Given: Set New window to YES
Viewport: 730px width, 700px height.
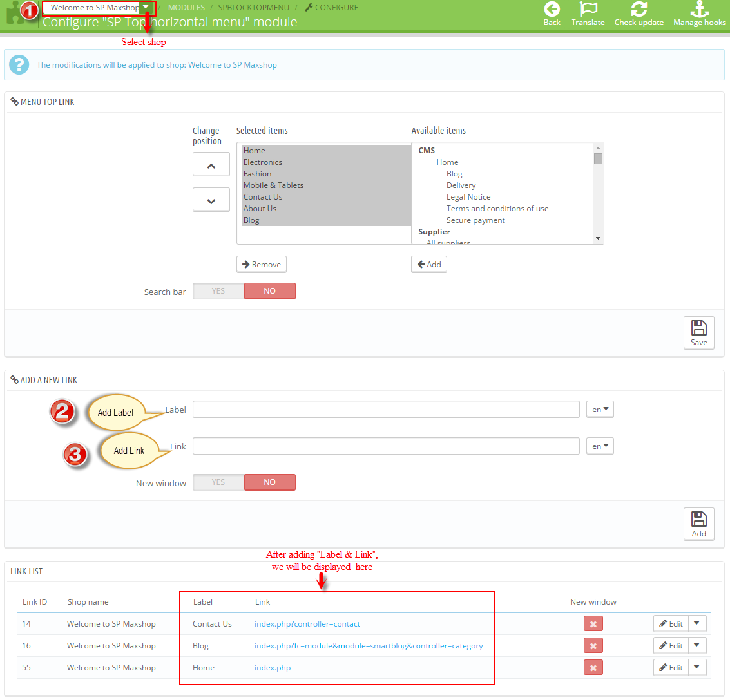Looking at the screenshot, I should coord(218,482).
